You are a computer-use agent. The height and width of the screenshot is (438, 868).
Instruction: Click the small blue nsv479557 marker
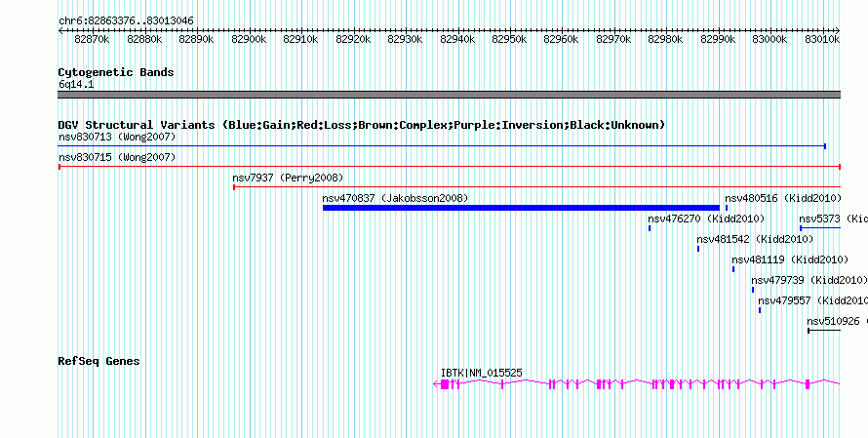tap(760, 310)
